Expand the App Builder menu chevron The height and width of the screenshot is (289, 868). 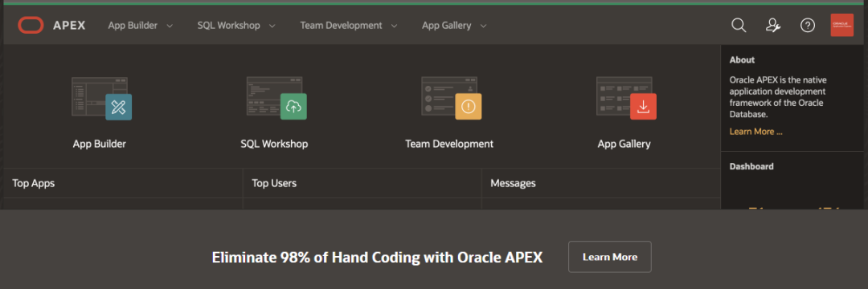coord(170,26)
